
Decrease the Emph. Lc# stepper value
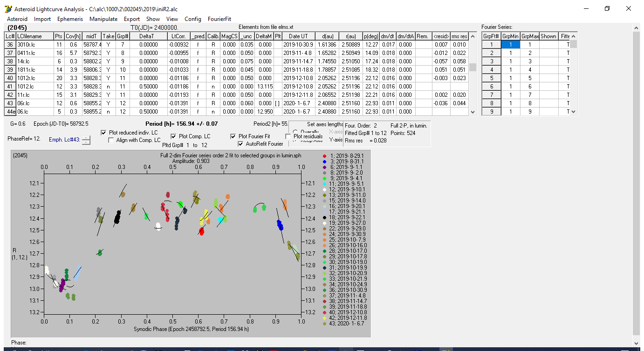pyautogui.click(x=86, y=142)
